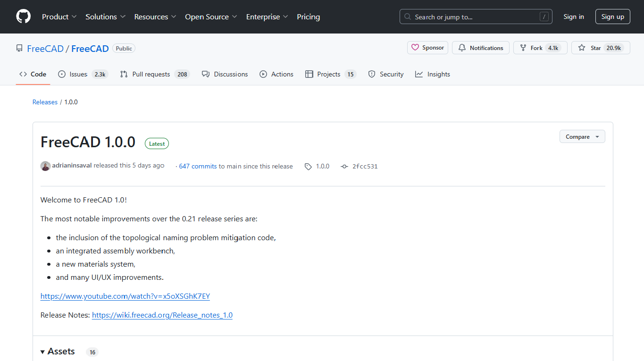Open the Compare dropdown
Viewport: 644px width, 361px height.
click(582, 136)
